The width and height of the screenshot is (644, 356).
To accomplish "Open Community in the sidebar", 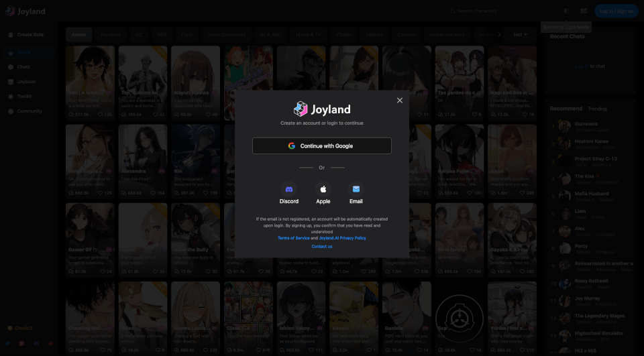I will pyautogui.click(x=29, y=111).
